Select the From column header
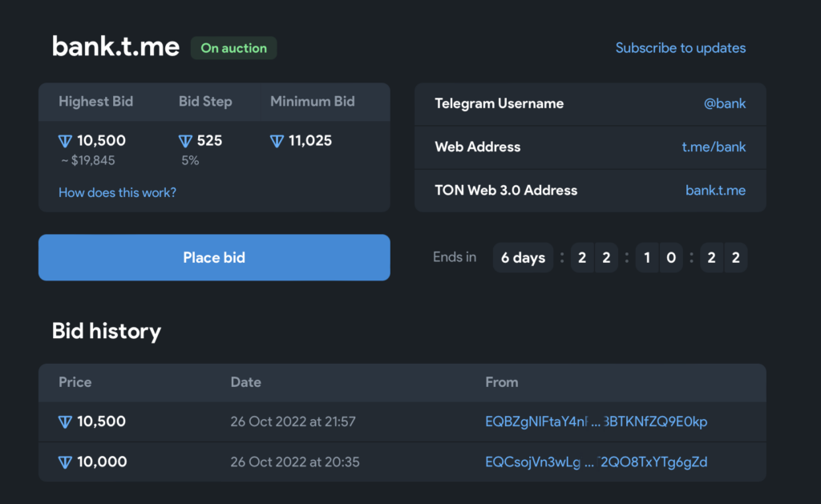The image size is (821, 504). click(x=501, y=382)
